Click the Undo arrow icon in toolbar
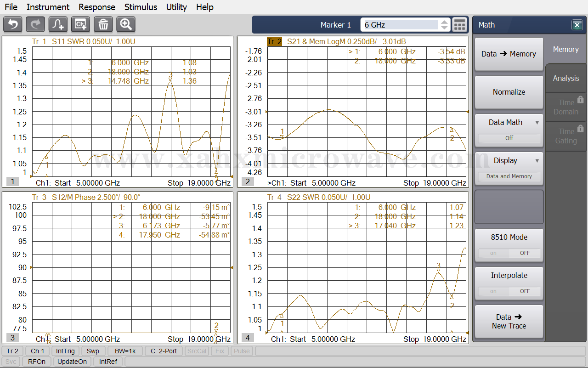 (13, 24)
